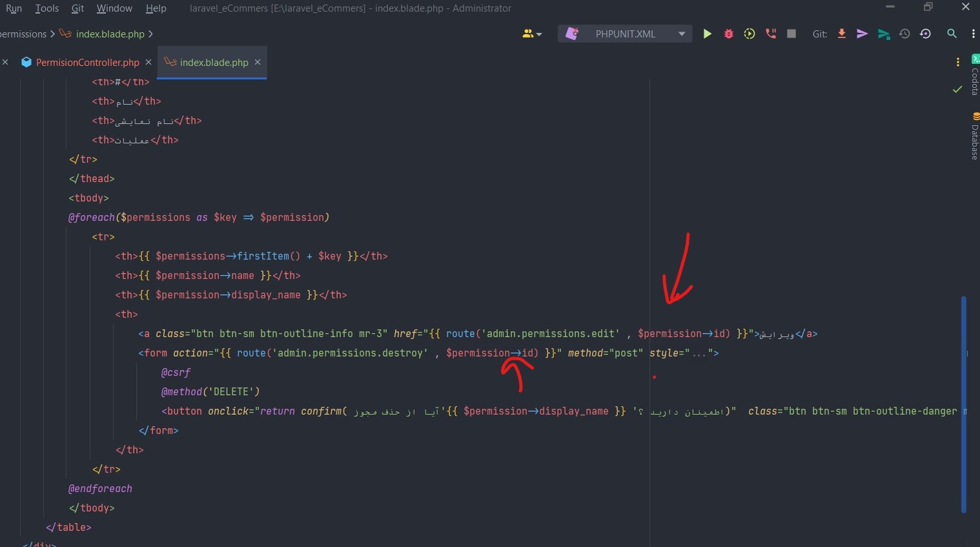Click the permissions folder breadcrumb
980x547 pixels.
click(23, 34)
